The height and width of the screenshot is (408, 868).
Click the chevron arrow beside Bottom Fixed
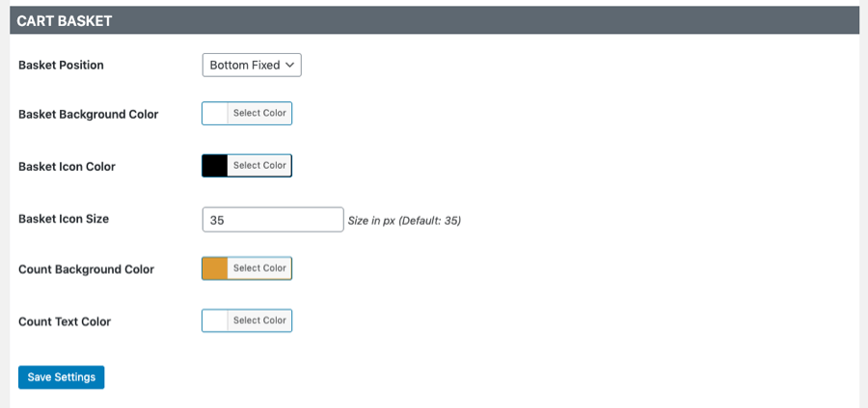[x=289, y=65]
